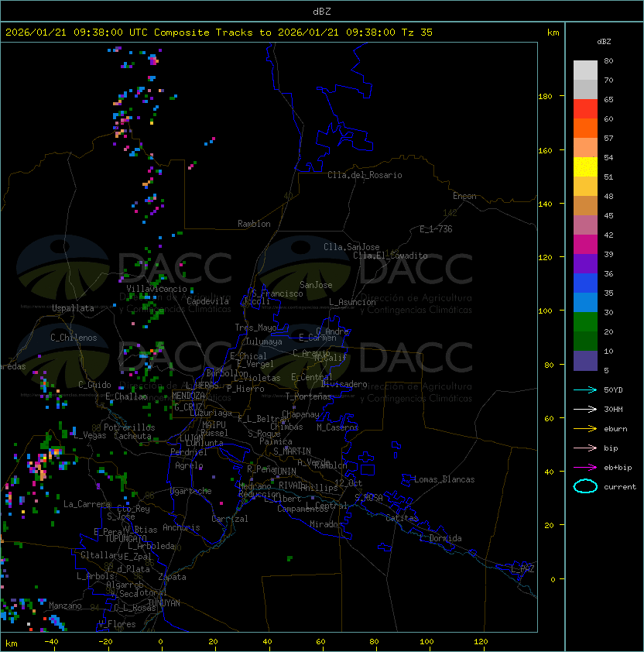This screenshot has width=644, height=652.
Task: Click the dBZ title at top
Action: point(322,11)
